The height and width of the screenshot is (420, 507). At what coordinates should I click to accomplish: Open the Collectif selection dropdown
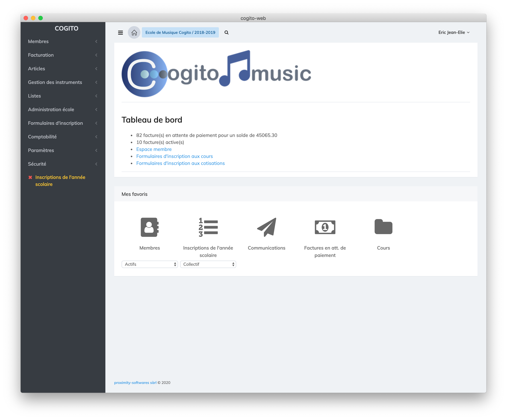click(208, 264)
